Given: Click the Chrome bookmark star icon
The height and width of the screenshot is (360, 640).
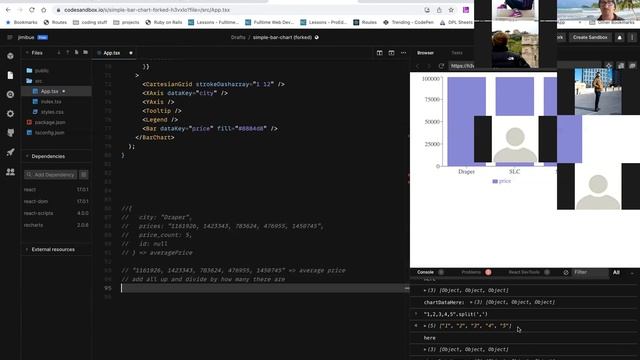Looking at the screenshot, I should (x=451, y=10).
